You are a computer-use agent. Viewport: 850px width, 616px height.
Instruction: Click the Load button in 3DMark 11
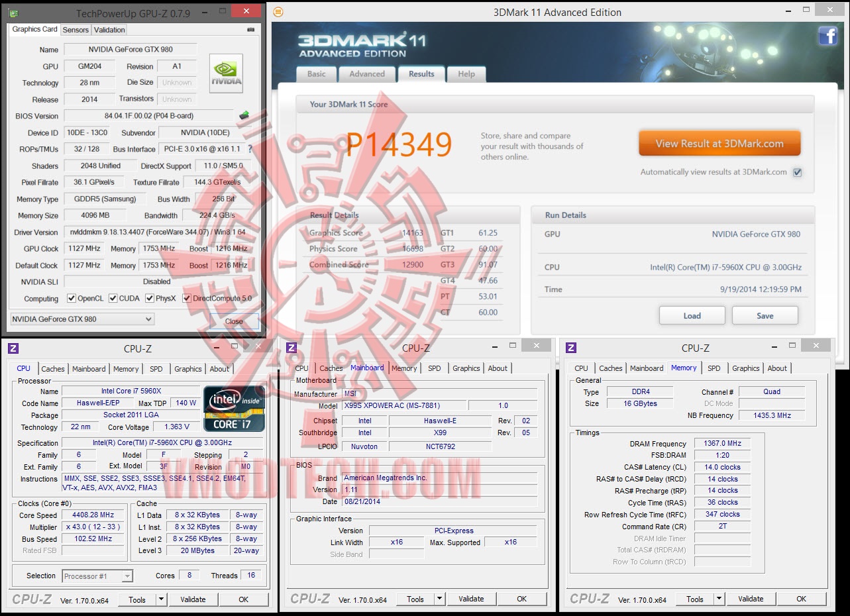692,316
